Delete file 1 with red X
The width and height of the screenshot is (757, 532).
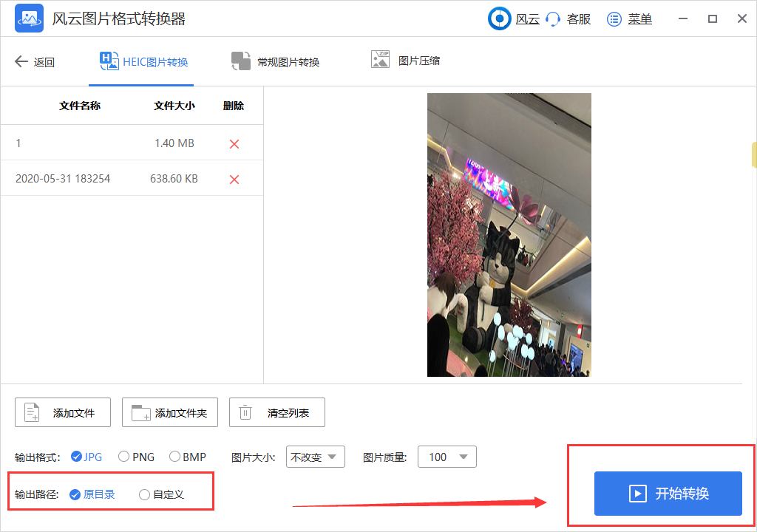pos(234,144)
